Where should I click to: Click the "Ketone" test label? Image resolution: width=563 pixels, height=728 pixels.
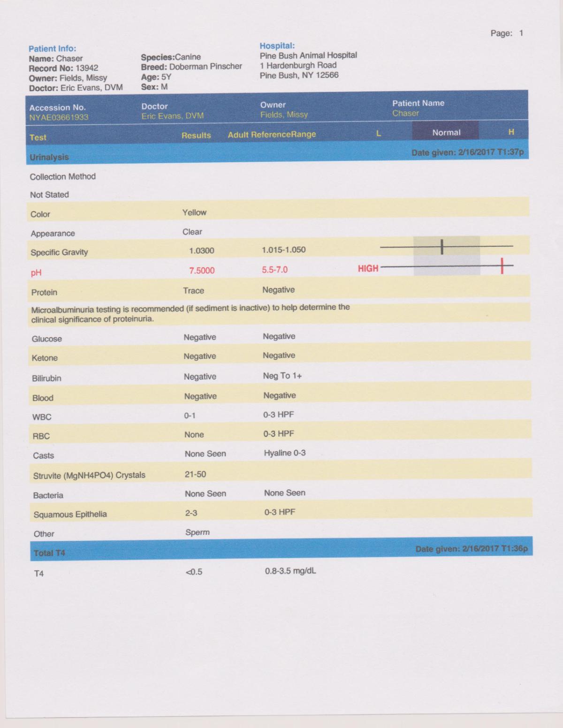pos(45,358)
